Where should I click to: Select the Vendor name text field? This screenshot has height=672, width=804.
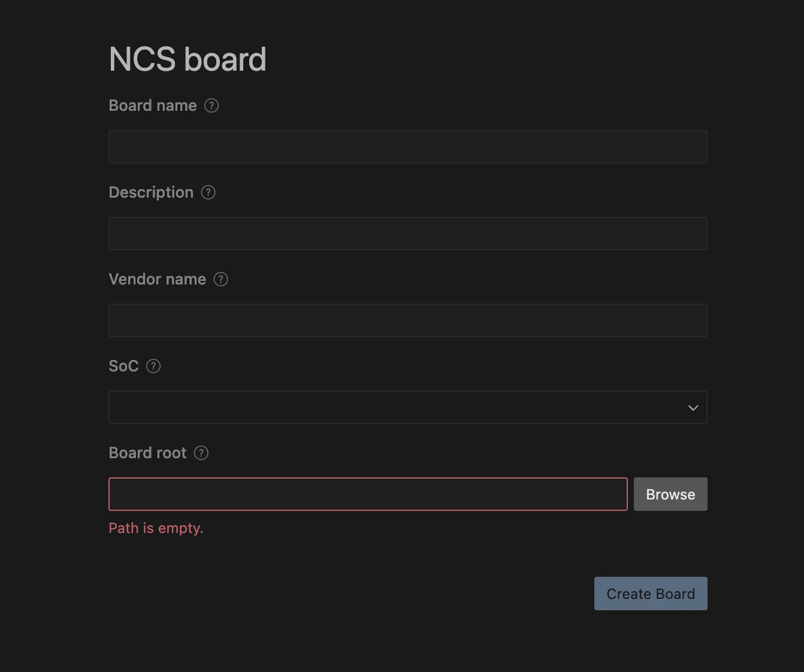point(407,320)
